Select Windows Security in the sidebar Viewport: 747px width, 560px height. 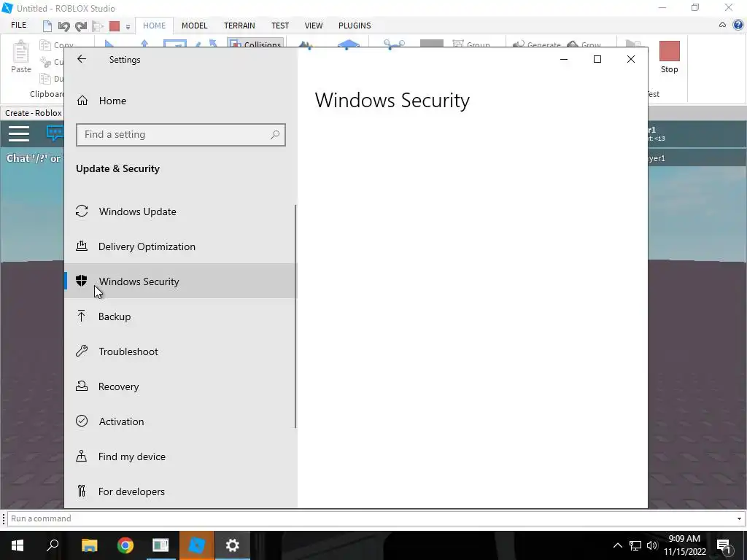tap(181, 281)
